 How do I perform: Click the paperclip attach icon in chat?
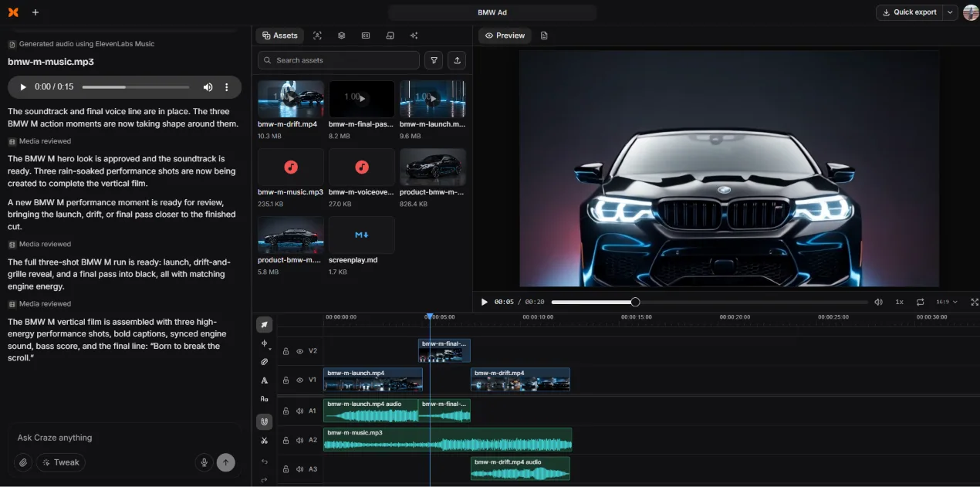[24, 462]
